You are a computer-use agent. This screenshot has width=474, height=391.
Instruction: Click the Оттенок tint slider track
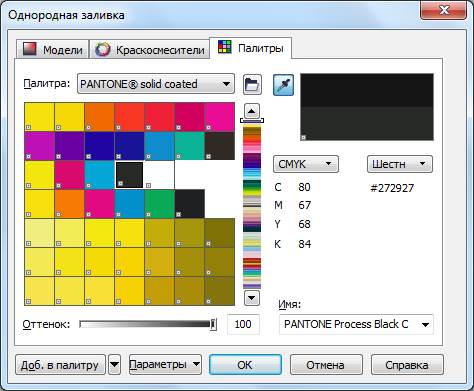147,324
